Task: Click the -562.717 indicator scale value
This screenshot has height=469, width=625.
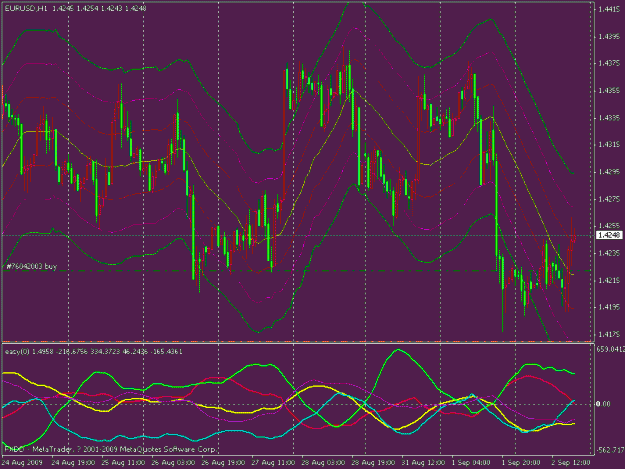Action: pos(610,450)
